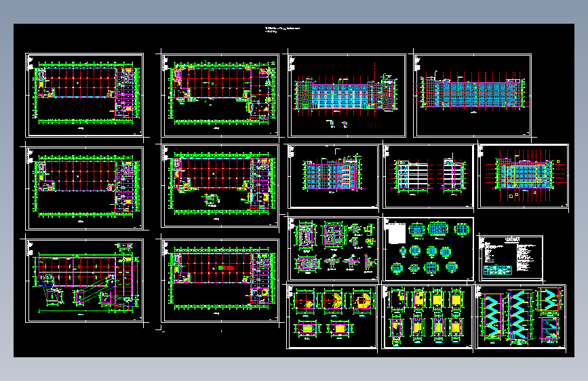Open the sheet of wall and node detail drawings
This screenshot has width=588, height=381.
[333, 249]
